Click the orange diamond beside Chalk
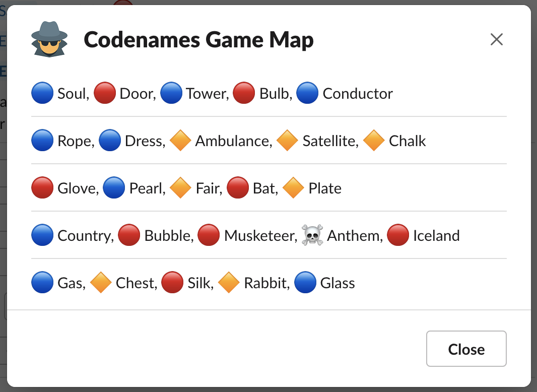This screenshot has height=392, width=537. coord(374,141)
